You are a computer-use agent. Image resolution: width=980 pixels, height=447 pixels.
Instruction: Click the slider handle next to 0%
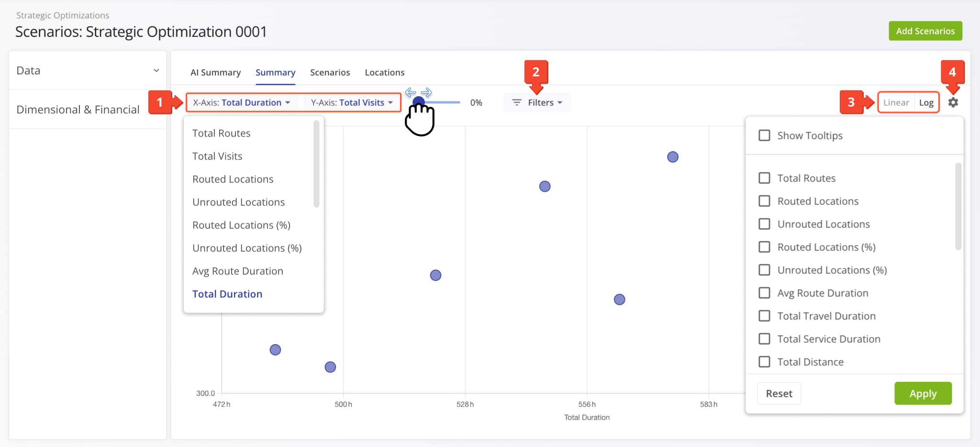(419, 102)
